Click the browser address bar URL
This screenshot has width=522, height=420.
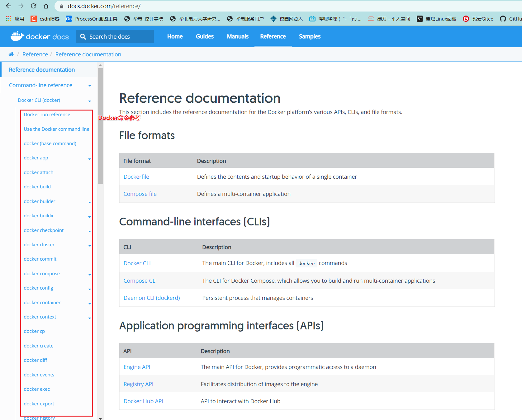point(104,6)
